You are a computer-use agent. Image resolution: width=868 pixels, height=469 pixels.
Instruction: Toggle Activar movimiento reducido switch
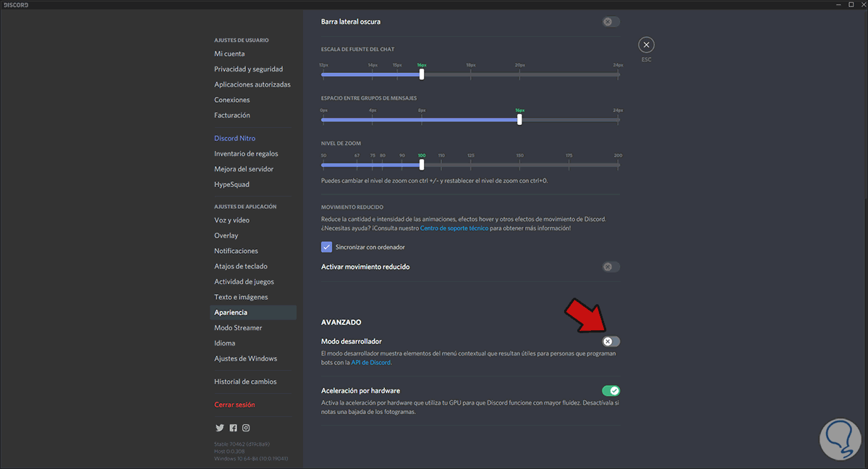[x=610, y=267]
